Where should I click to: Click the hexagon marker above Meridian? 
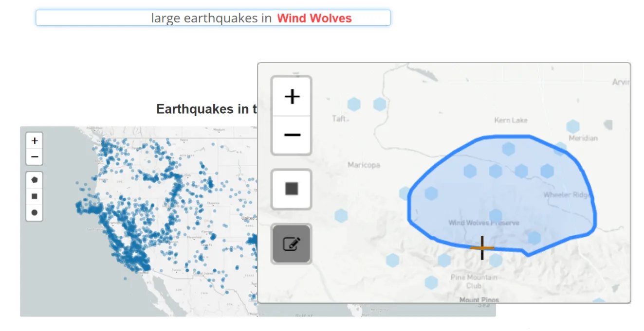[x=573, y=126]
